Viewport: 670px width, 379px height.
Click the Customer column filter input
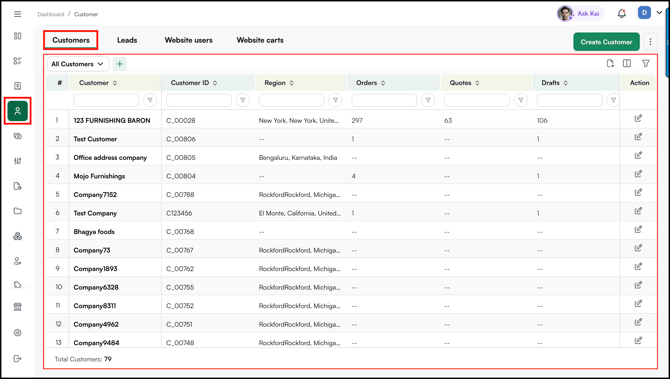(106, 100)
